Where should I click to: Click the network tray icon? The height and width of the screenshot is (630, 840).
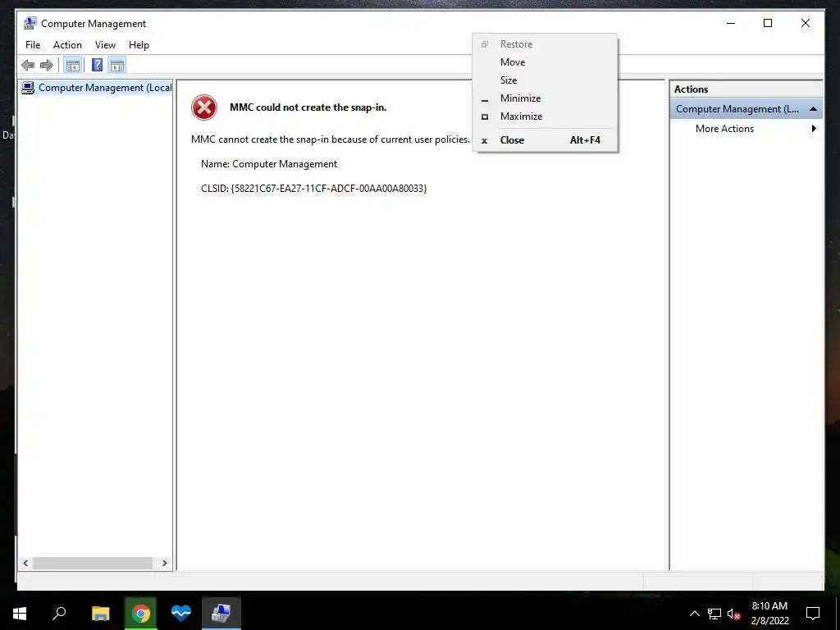[x=714, y=614]
